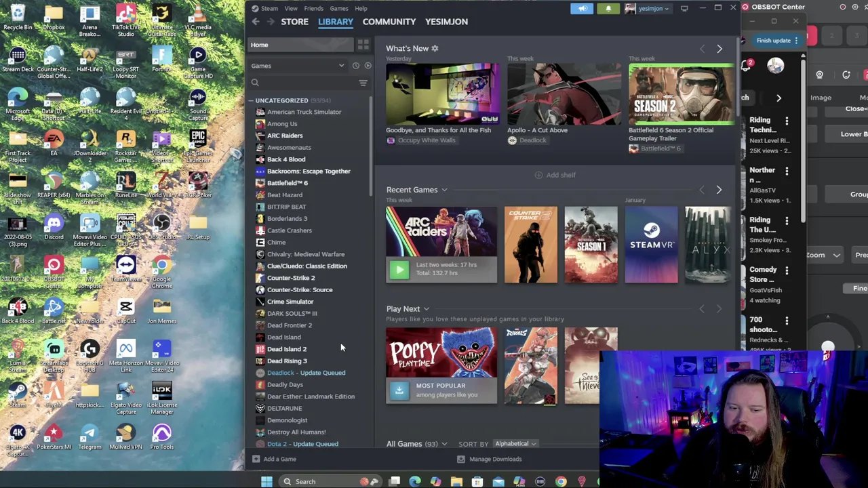This screenshot has width=868, height=488.
Task: Go back using Steam's back arrow
Action: point(255,22)
